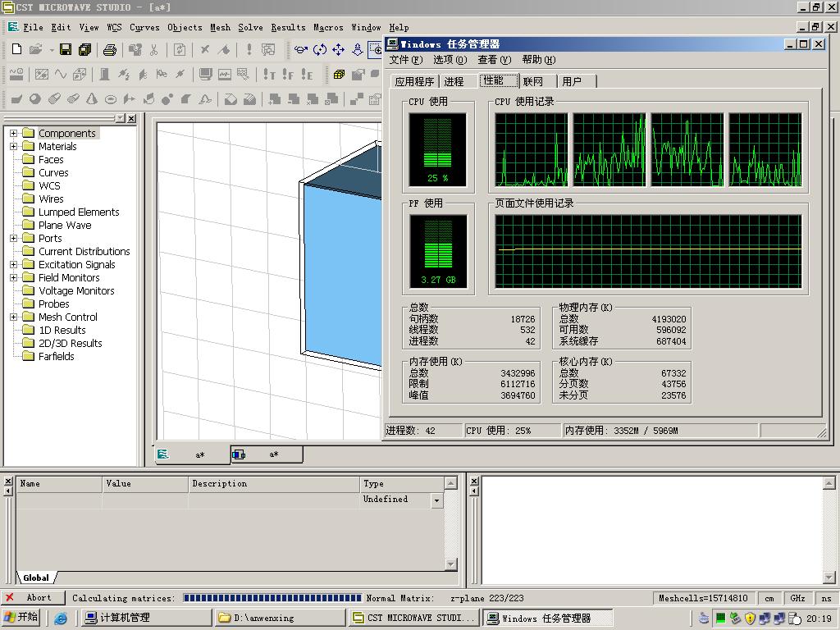Start eigenmode solver with !E icon
840x630 pixels.
click(307, 75)
